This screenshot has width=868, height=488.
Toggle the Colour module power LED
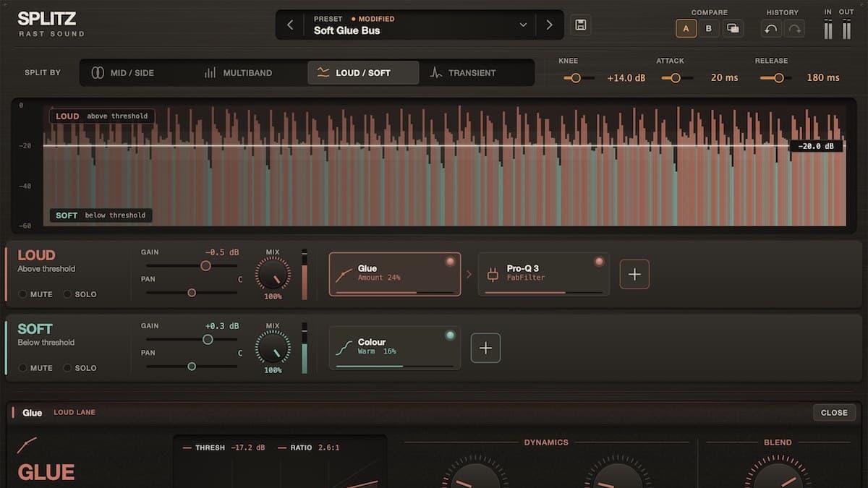(450, 335)
